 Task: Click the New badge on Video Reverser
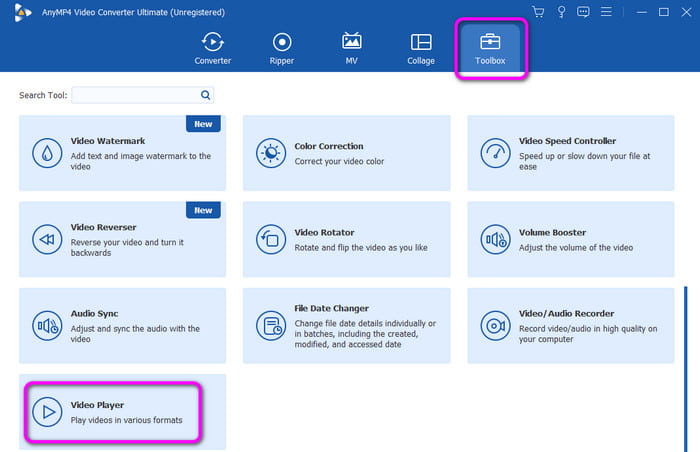pos(203,210)
